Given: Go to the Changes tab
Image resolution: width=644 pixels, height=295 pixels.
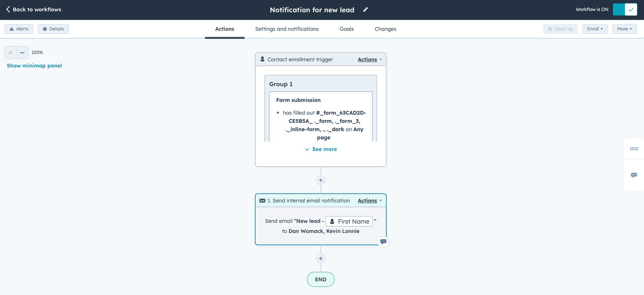Looking at the screenshot, I should pos(385,29).
